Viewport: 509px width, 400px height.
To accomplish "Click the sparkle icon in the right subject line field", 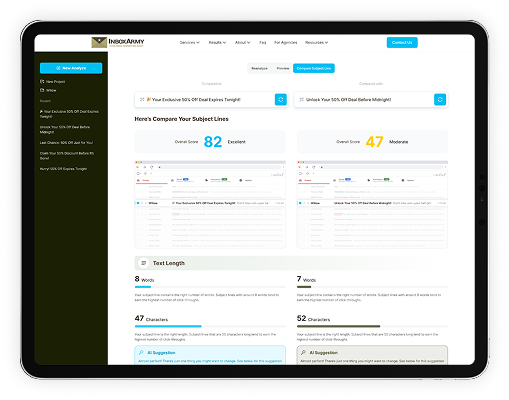I will coord(301,99).
